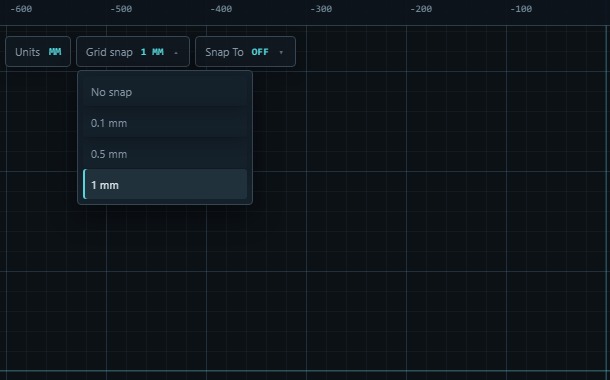Click the -300 ruler label
610x380 pixels.
tap(321, 9)
